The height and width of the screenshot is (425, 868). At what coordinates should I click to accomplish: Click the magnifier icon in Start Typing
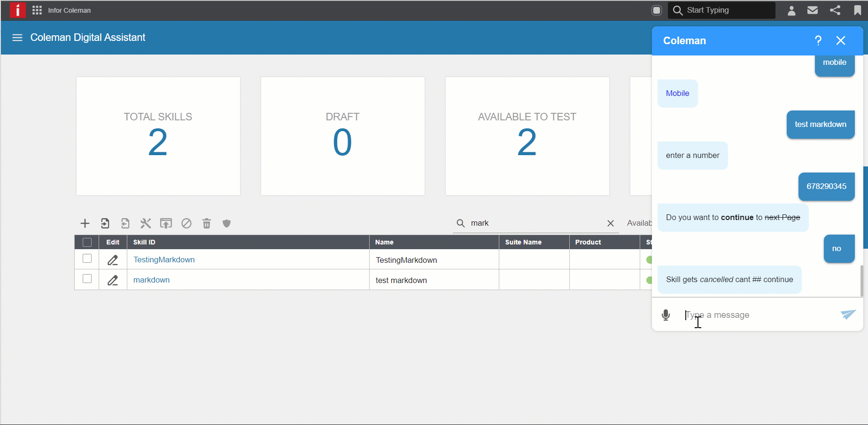tap(677, 10)
